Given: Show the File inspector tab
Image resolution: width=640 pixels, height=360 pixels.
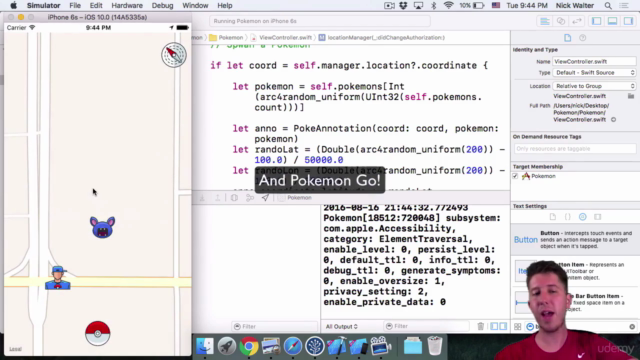Looking at the screenshot, I should (x=567, y=38).
